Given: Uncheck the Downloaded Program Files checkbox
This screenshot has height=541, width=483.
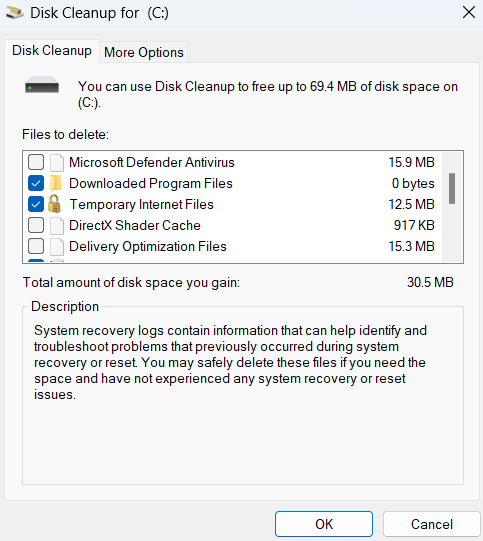Looking at the screenshot, I should click(36, 183).
